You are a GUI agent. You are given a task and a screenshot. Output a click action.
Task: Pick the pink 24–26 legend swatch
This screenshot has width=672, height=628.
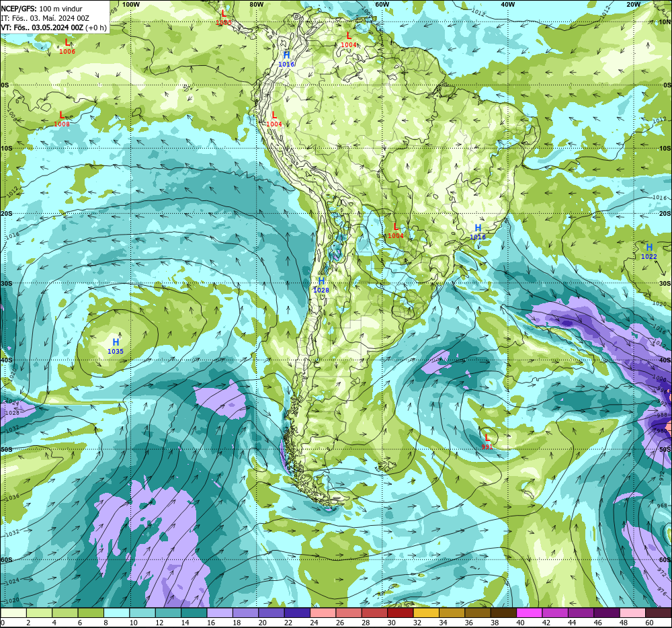pyautogui.click(x=323, y=613)
